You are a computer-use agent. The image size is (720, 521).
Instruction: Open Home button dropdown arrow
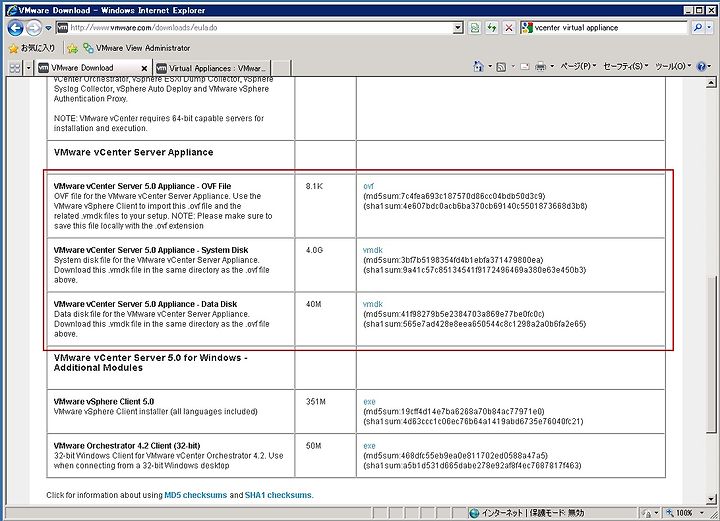(x=489, y=67)
